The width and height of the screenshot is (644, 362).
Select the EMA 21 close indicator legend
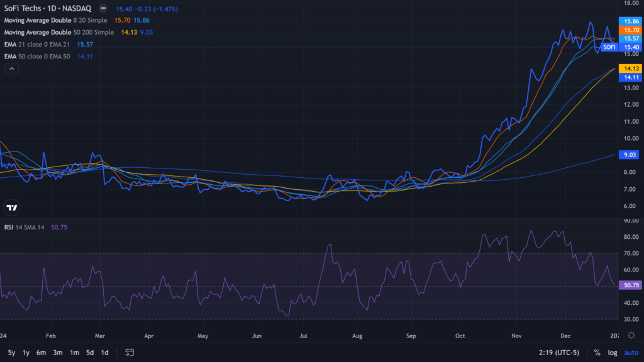[x=37, y=45]
